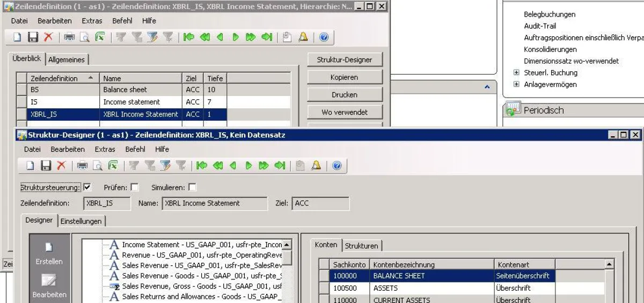Jump to first record in Struktur-Designer toolbar
The image size is (644, 303).
[202, 166]
